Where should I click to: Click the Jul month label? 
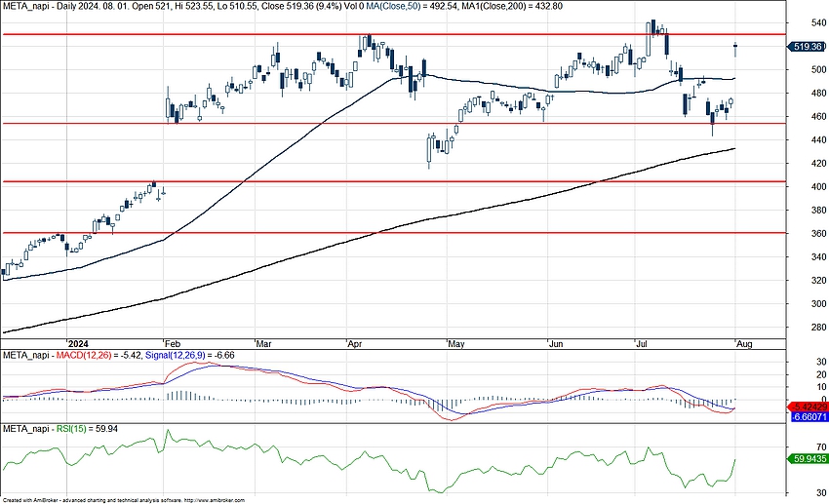[x=642, y=344]
